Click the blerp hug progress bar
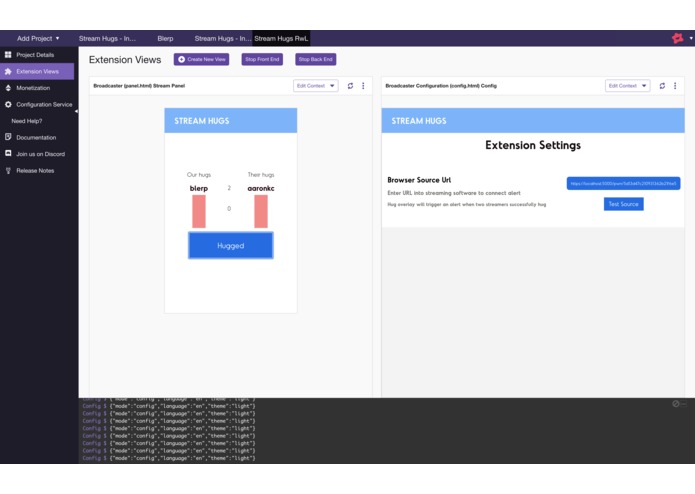Screen dimensions: 695x494 [x=199, y=212]
